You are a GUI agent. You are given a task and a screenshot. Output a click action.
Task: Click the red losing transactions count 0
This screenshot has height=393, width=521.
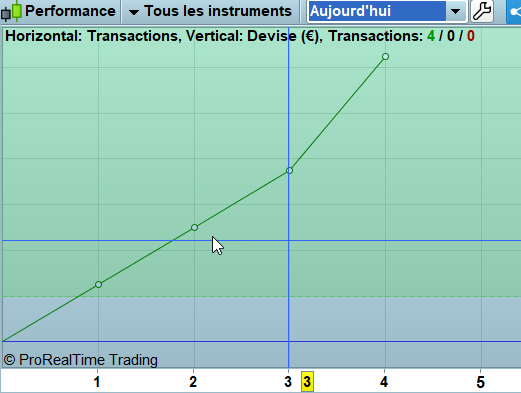pyautogui.click(x=470, y=36)
